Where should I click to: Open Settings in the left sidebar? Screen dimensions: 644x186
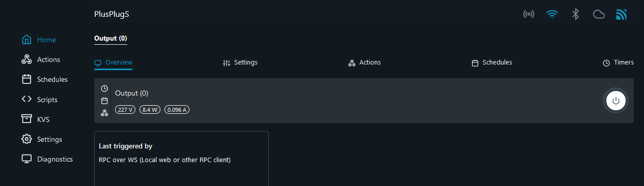(42, 139)
